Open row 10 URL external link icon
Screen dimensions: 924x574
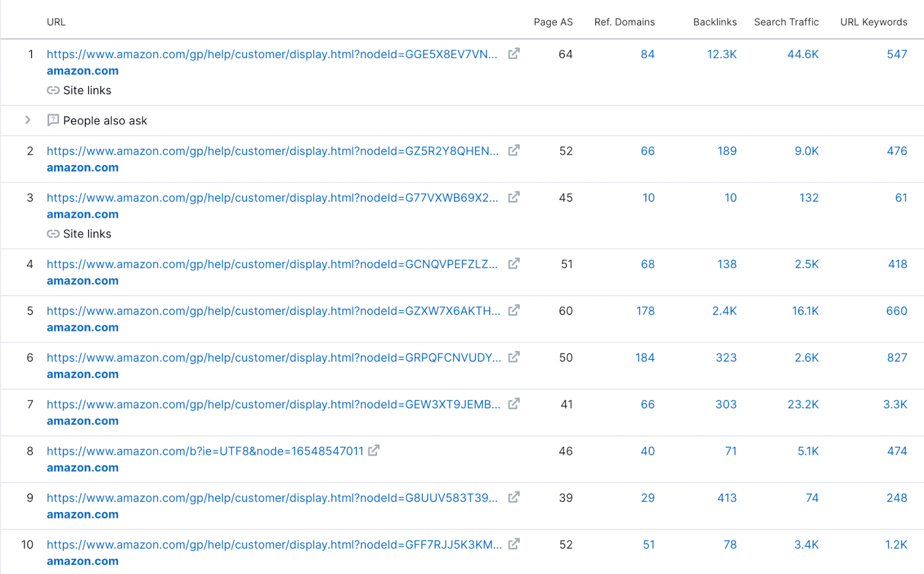[x=513, y=544]
